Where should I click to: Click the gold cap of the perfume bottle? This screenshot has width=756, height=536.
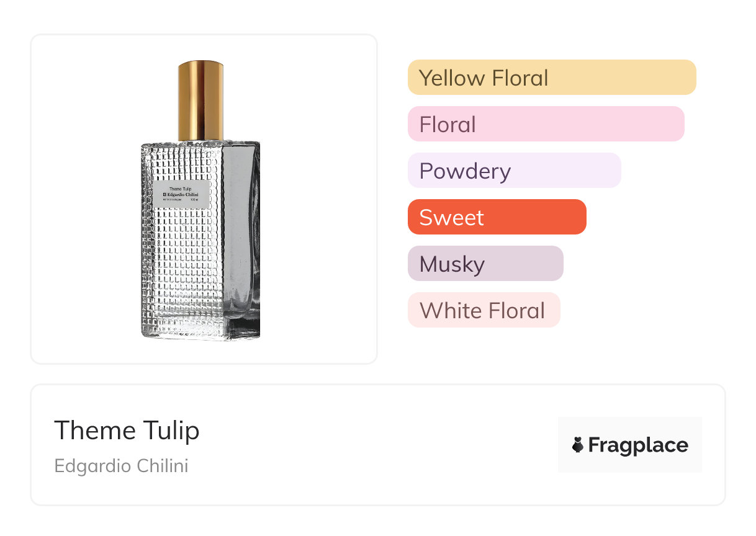point(200,99)
